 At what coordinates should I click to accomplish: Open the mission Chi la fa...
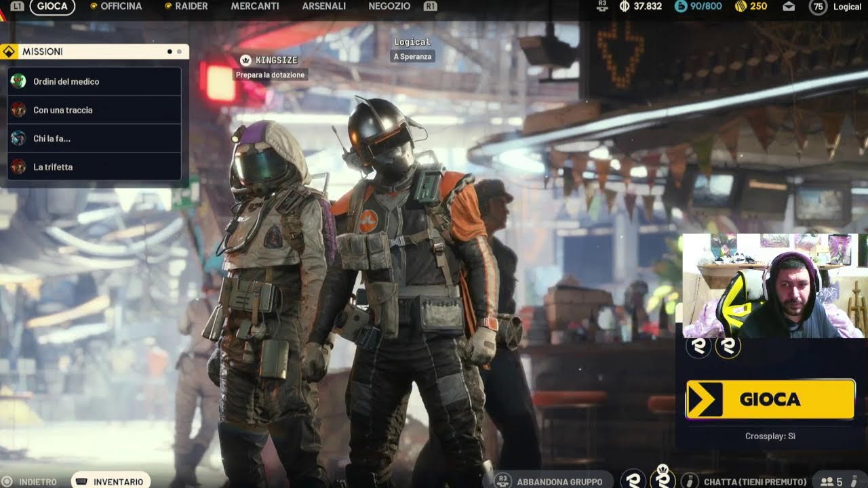click(x=94, y=138)
